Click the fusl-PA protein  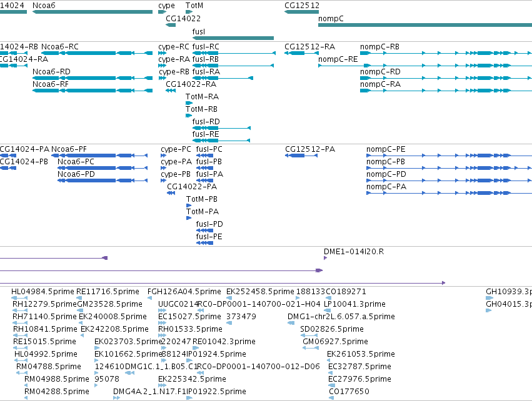pyautogui.click(x=209, y=174)
